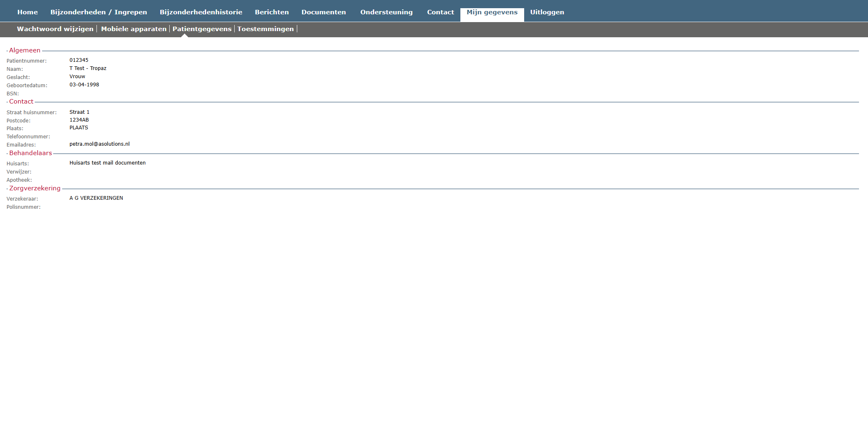Go to the Home tab
The width and height of the screenshot is (868, 431).
[27, 12]
